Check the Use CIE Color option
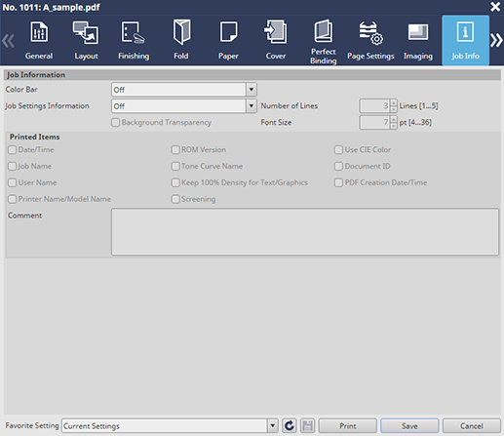This screenshot has height=436, width=504. click(338, 150)
